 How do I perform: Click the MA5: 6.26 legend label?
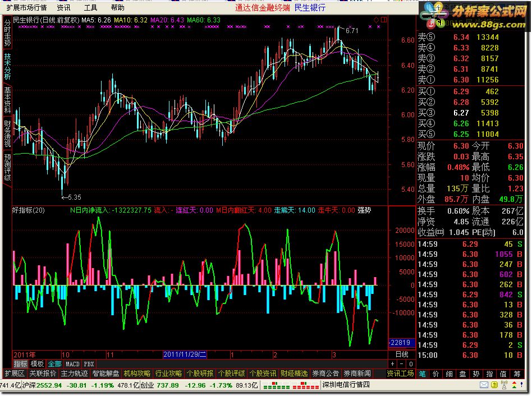click(96, 20)
